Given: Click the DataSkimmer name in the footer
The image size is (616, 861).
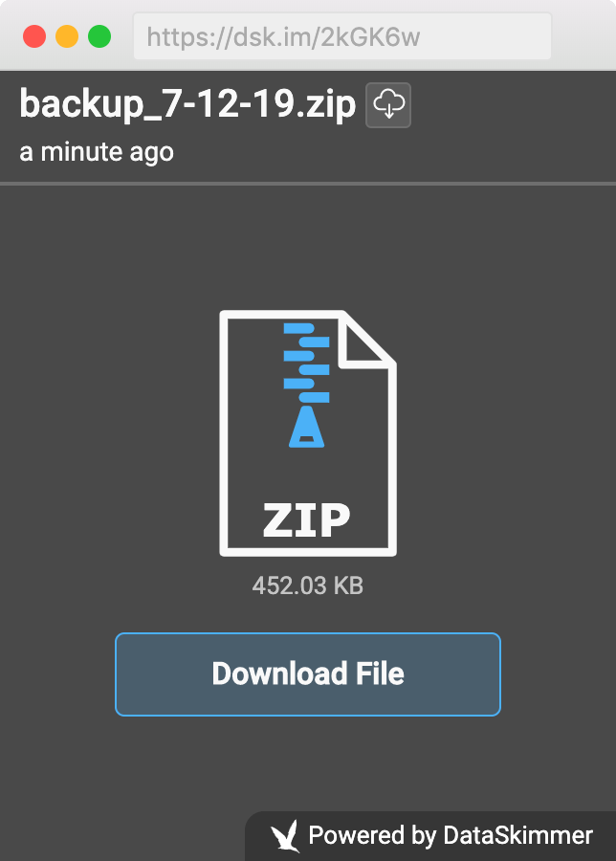Looking at the screenshot, I should coord(517,836).
